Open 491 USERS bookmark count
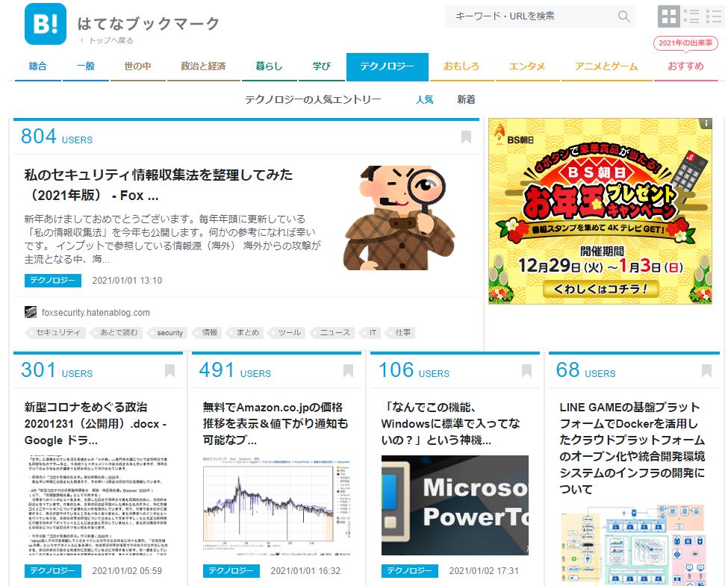The width and height of the screenshot is (728, 586). click(x=235, y=370)
